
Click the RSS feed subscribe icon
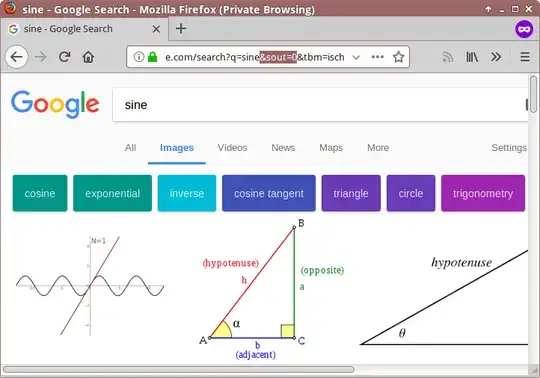[x=447, y=57]
